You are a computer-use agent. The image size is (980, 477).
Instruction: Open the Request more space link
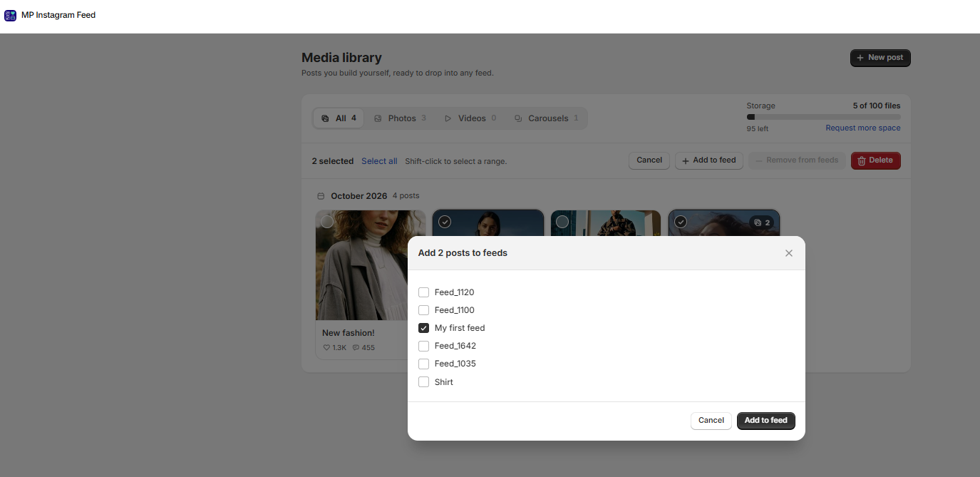[x=863, y=128]
